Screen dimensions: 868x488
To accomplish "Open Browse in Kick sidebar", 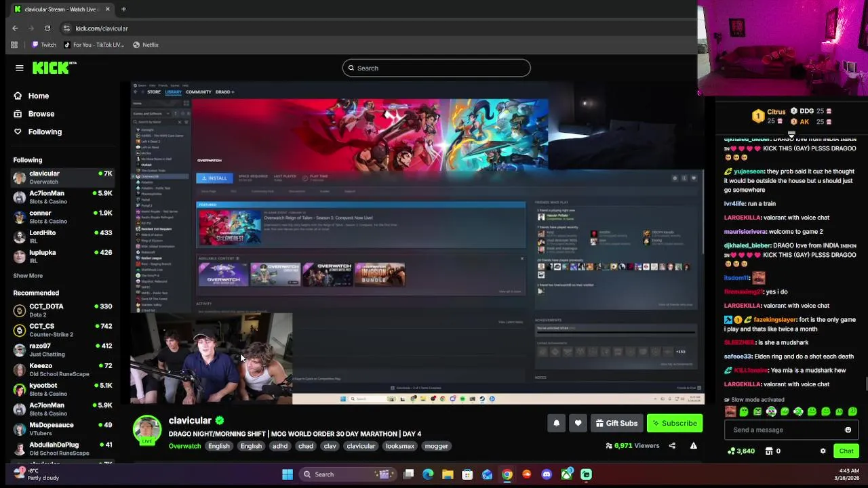I will click(34, 114).
